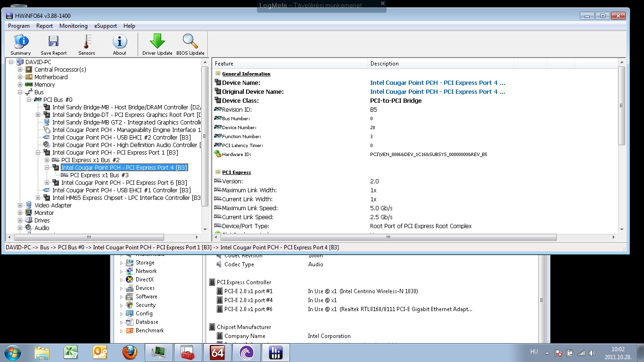Launch Driver Update green arrow
Viewport: 644px width, 362px height.
[x=157, y=45]
